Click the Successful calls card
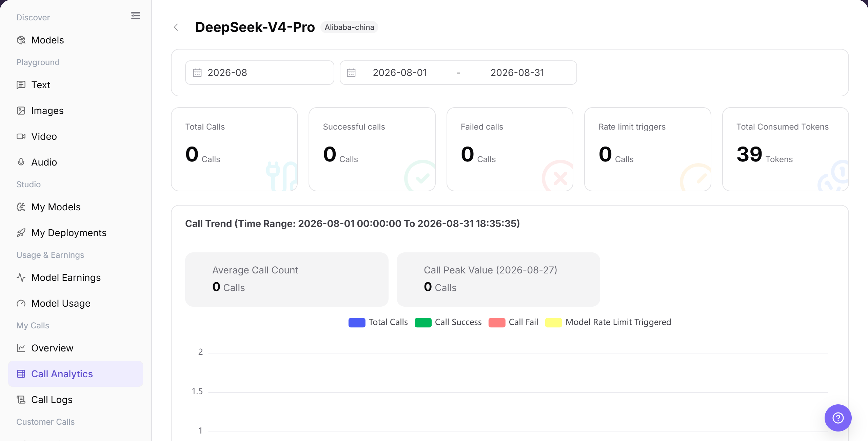The image size is (868, 441). (372, 149)
